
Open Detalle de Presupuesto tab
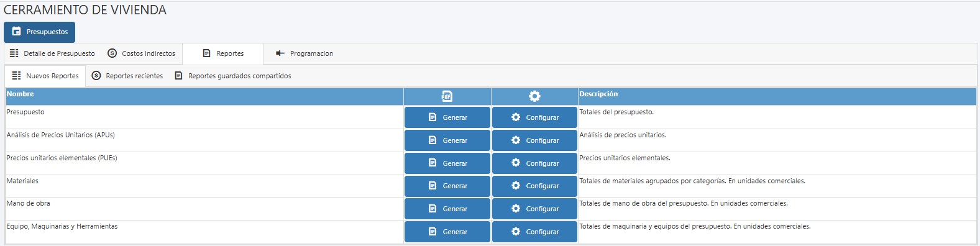(x=53, y=53)
